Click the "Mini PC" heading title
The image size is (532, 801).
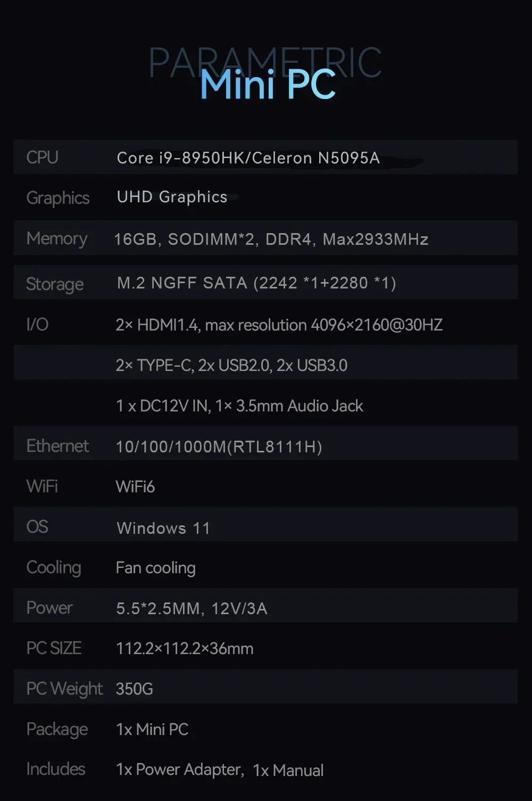268,85
